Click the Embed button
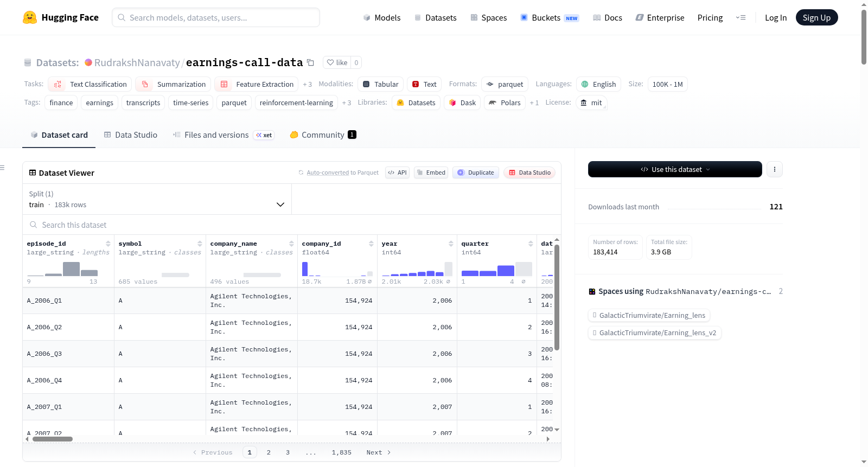This screenshot has width=868, height=467. click(431, 172)
